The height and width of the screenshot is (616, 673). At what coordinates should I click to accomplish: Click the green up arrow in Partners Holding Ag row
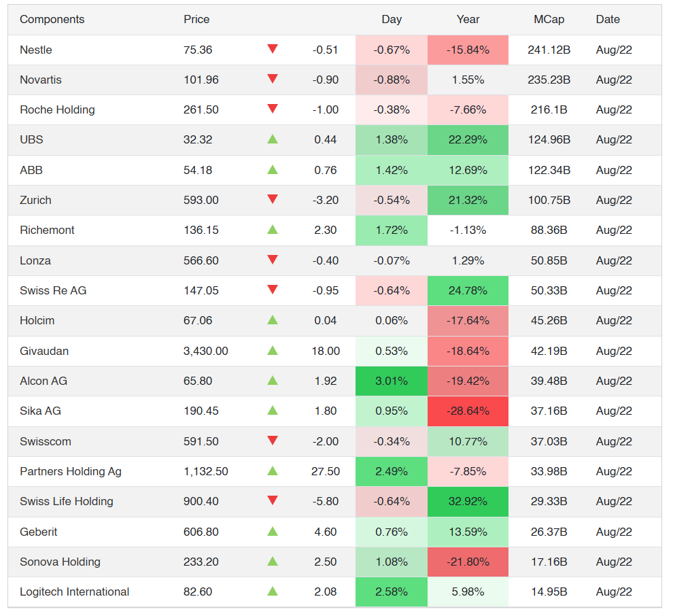[273, 471]
